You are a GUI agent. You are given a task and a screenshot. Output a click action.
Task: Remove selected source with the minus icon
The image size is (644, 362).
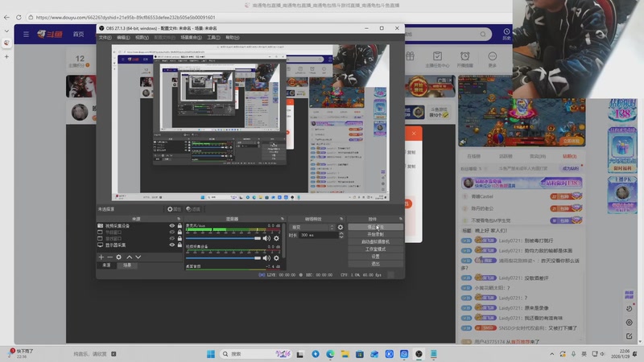109,257
